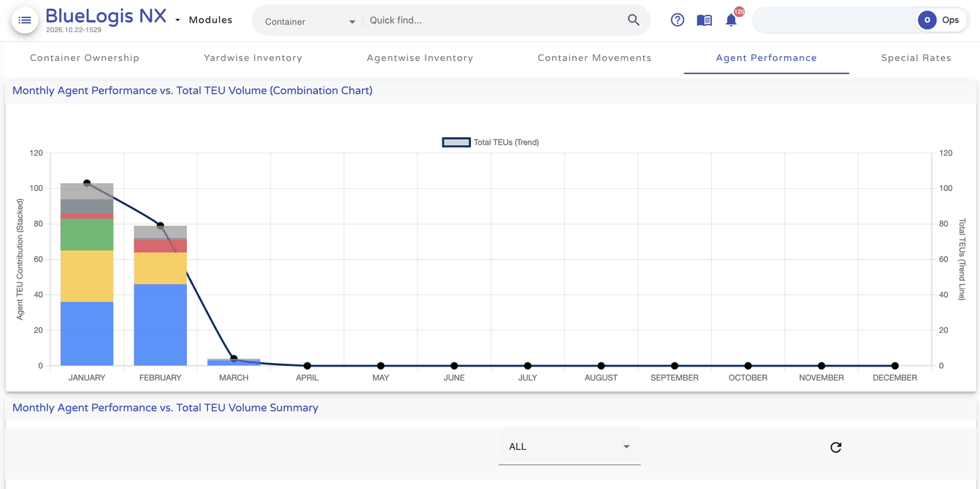980x489 pixels.
Task: Open the ALL filter dropdown
Action: (x=569, y=447)
